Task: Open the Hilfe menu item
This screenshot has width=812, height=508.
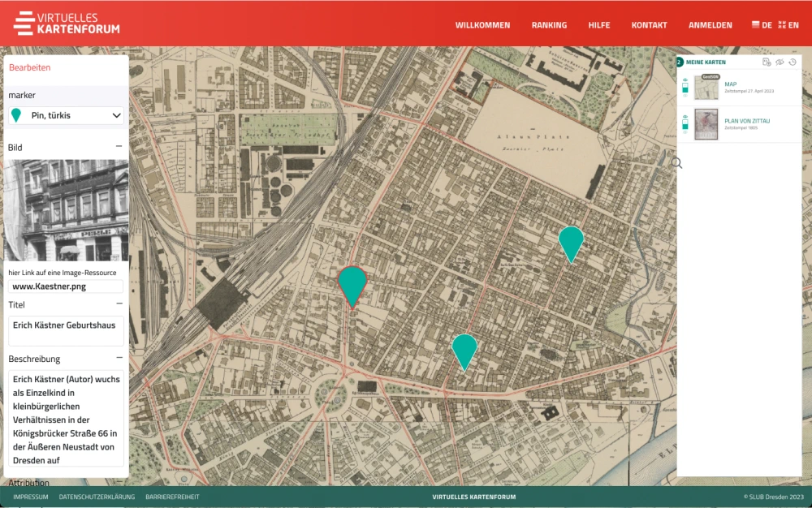Action: (598, 25)
